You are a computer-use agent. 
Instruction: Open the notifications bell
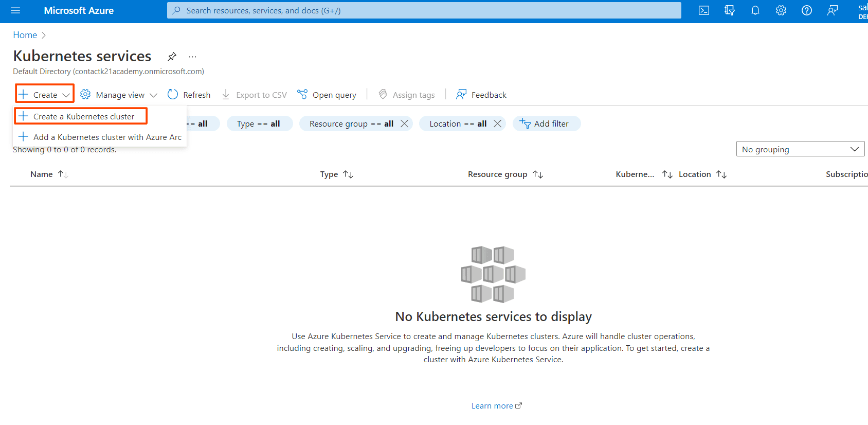(x=755, y=10)
